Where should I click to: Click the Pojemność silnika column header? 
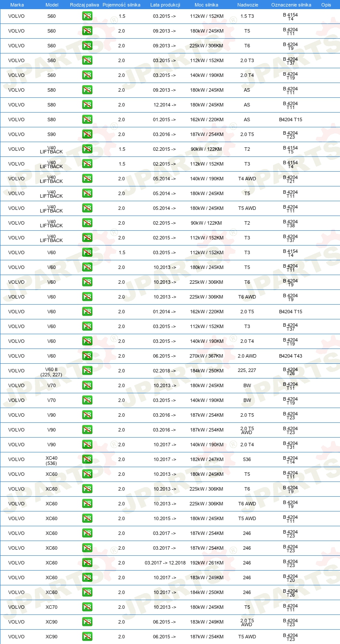(121, 5)
